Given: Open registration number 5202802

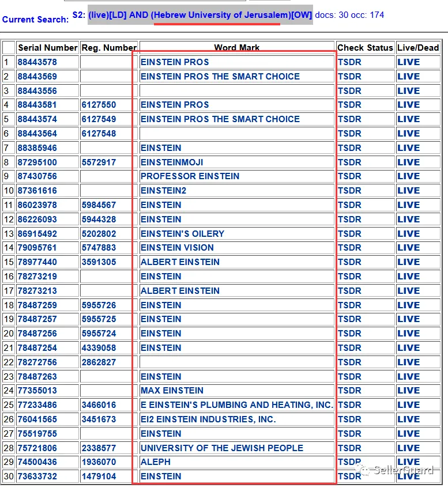Looking at the screenshot, I should point(99,234).
